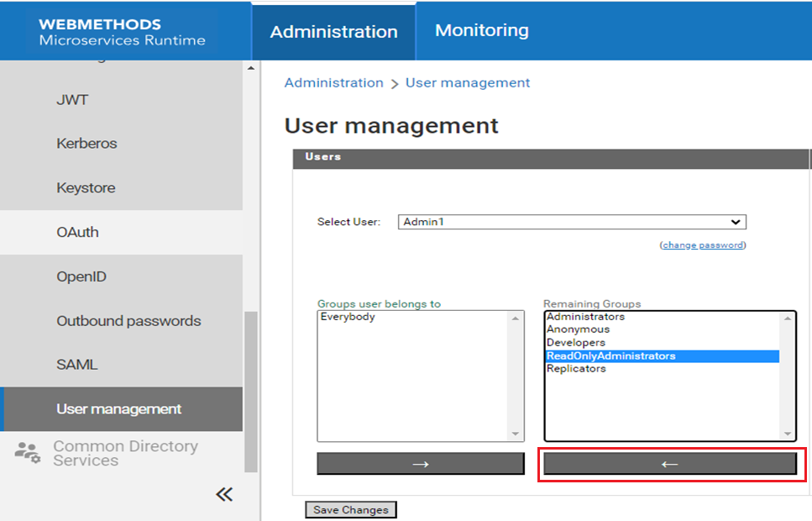
Task: Select Everybody in Groups user belongs to
Action: tap(348, 317)
